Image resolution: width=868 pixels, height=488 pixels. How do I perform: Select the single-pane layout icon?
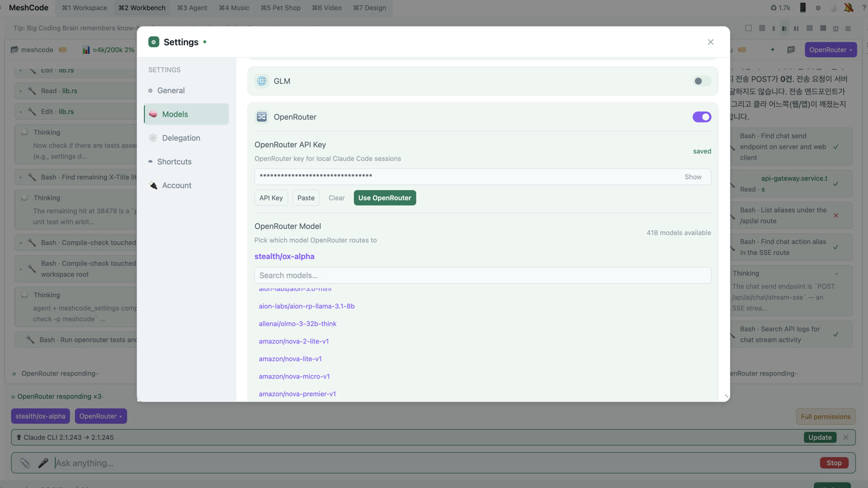[x=749, y=28]
